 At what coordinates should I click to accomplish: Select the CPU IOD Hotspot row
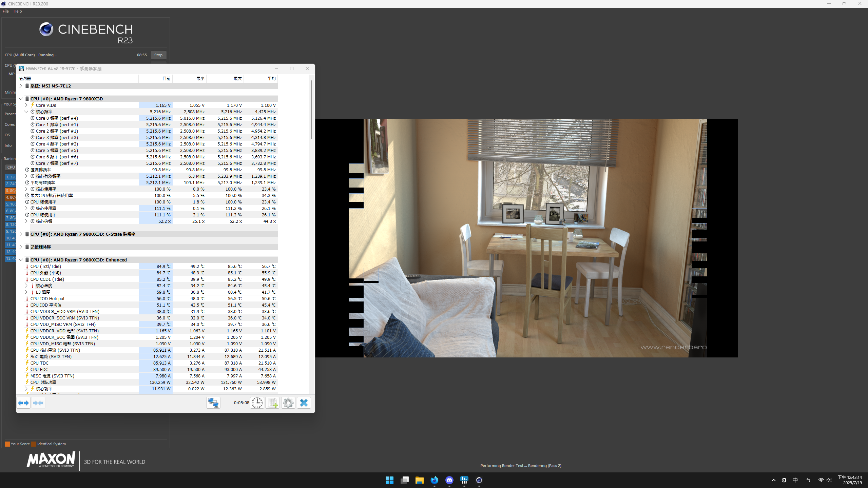coord(147,298)
